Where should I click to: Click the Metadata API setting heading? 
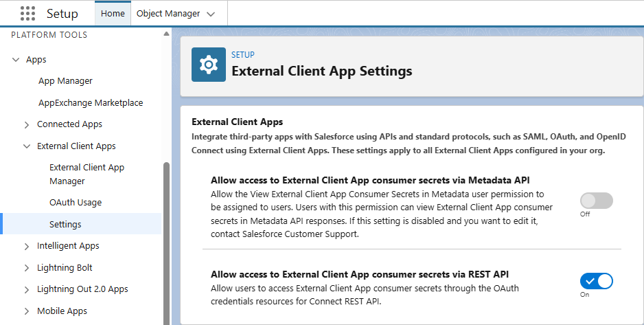[370, 181]
